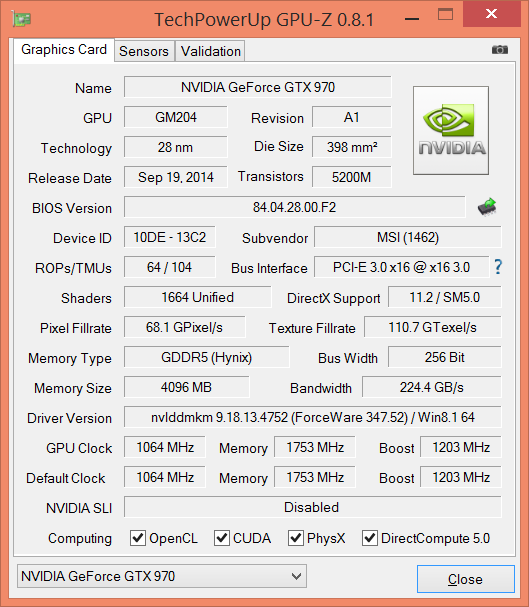Toggle the CUDA checkbox
Image resolution: width=529 pixels, height=607 pixels.
(222, 538)
